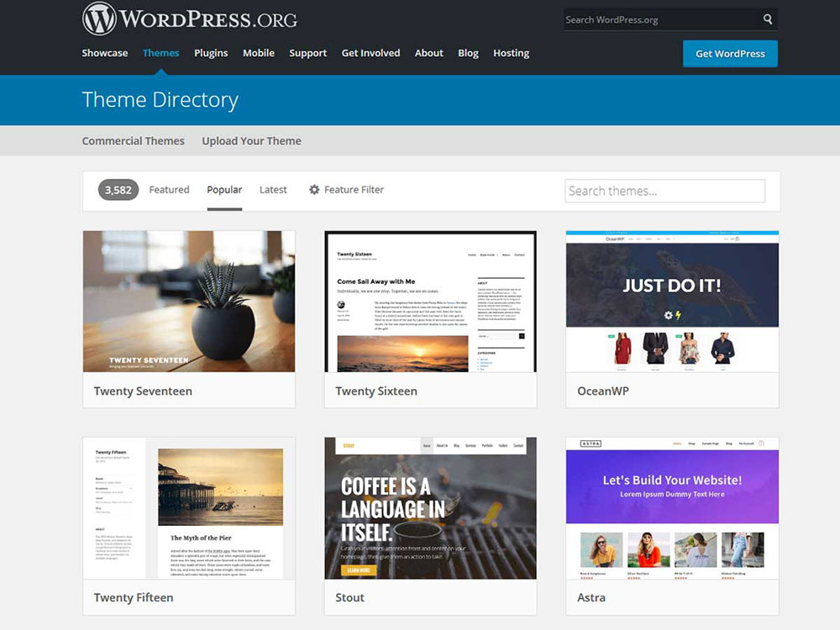Viewport: 840px width, 630px height.
Task: Open the Astra theme thumbnail
Action: [672, 508]
